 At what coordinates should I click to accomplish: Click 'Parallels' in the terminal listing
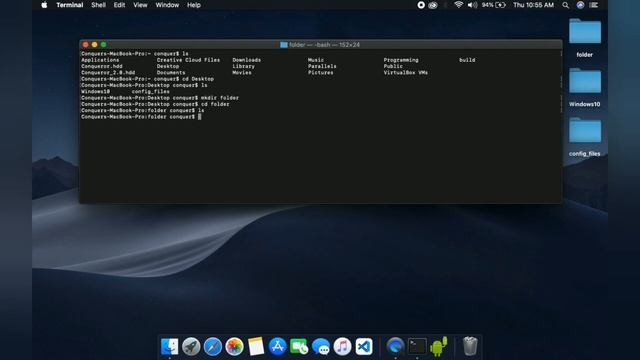point(322,66)
